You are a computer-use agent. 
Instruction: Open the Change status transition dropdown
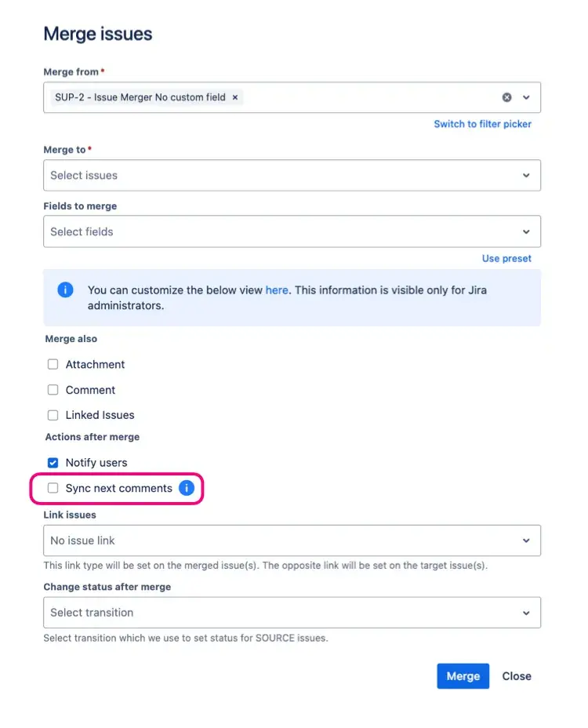[292, 613]
